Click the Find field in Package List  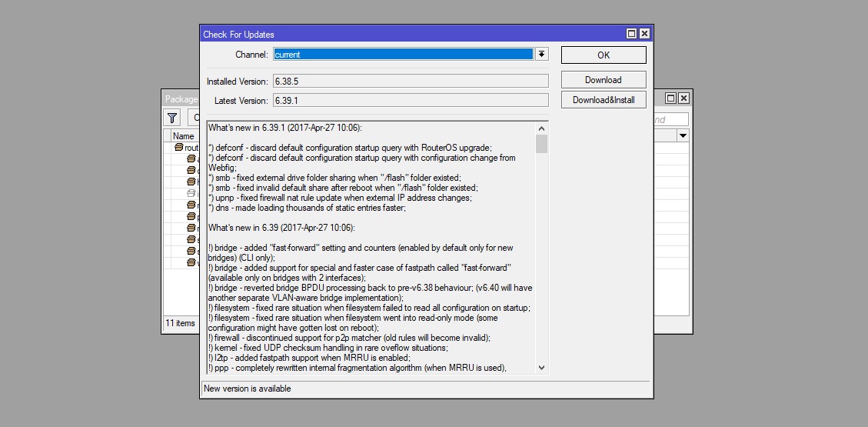(671, 119)
